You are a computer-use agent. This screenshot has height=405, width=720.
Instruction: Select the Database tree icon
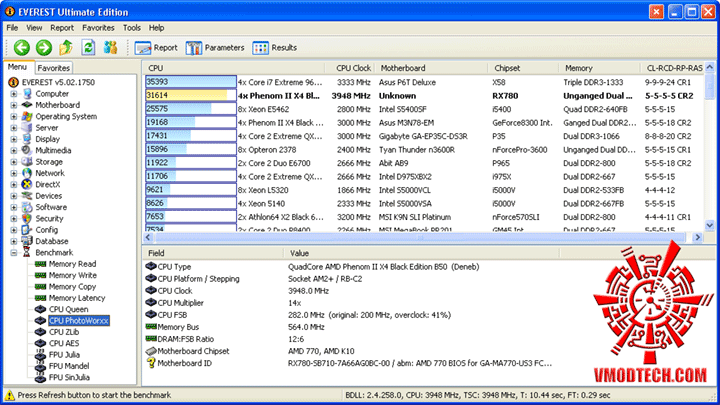pos(27,241)
